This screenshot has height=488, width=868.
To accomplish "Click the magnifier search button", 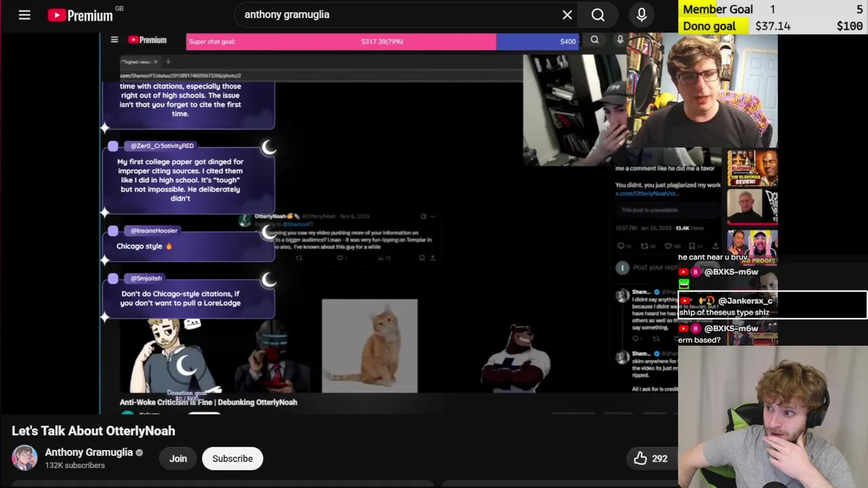I will pyautogui.click(x=598, y=14).
